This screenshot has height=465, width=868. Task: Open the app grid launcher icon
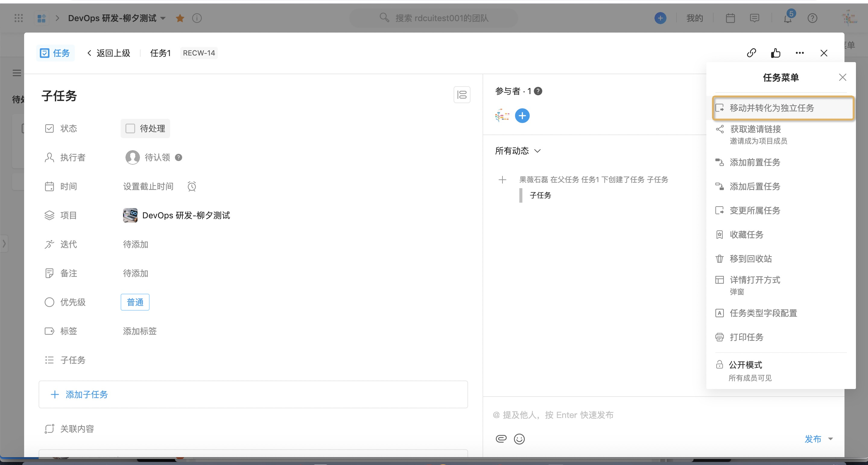click(x=18, y=18)
